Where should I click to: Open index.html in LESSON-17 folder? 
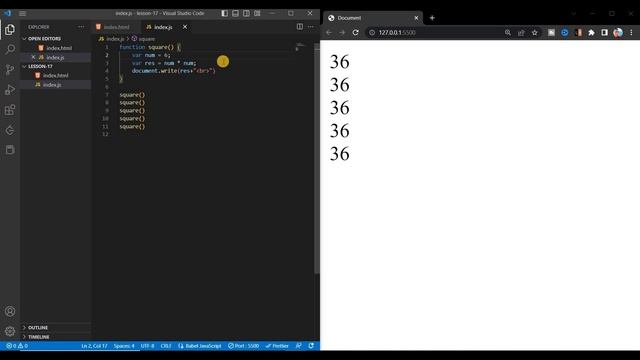coord(56,76)
